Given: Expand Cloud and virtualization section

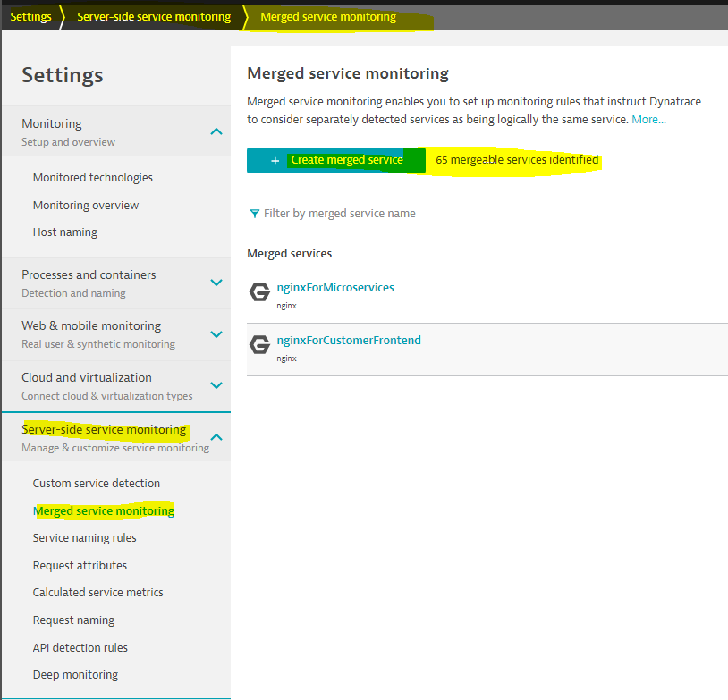Looking at the screenshot, I should coord(216,385).
